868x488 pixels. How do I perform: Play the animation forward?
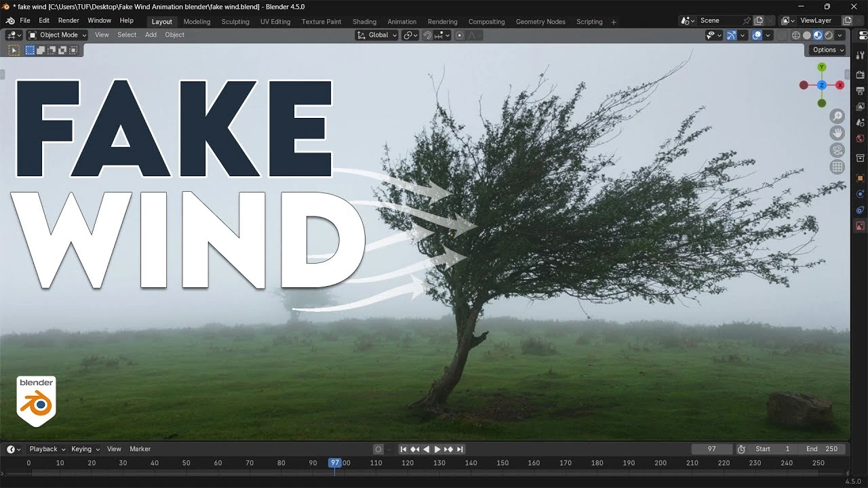[437, 449]
